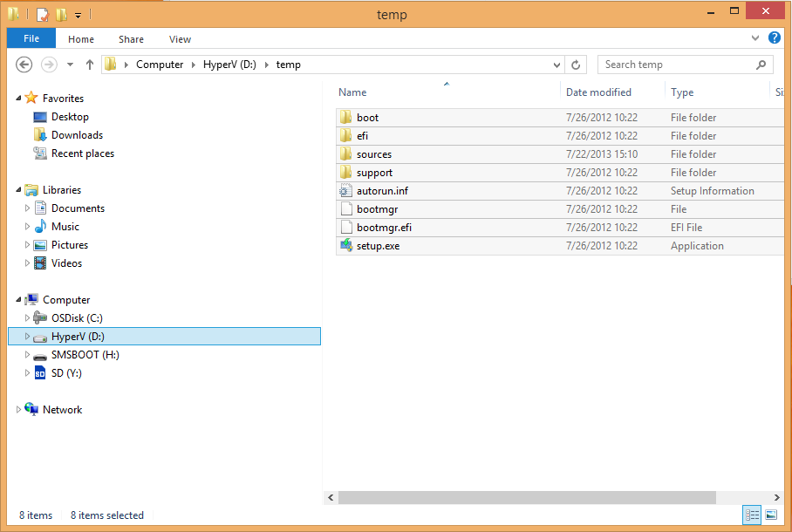Image resolution: width=792 pixels, height=532 pixels.
Task: Select the sources folder icon
Action: (x=346, y=153)
